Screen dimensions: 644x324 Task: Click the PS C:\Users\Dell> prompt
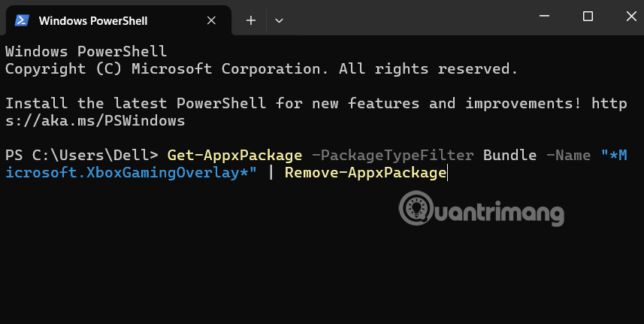(x=81, y=155)
